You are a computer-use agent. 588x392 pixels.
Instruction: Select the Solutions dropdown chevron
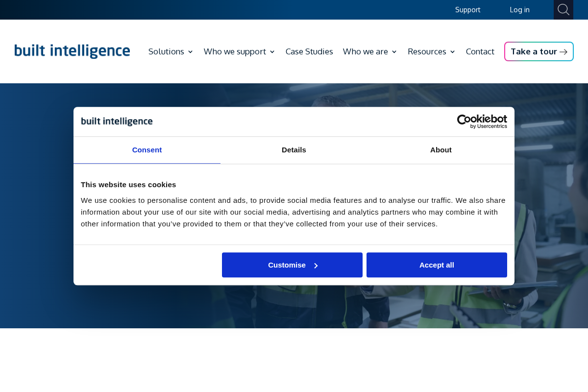[190, 51]
